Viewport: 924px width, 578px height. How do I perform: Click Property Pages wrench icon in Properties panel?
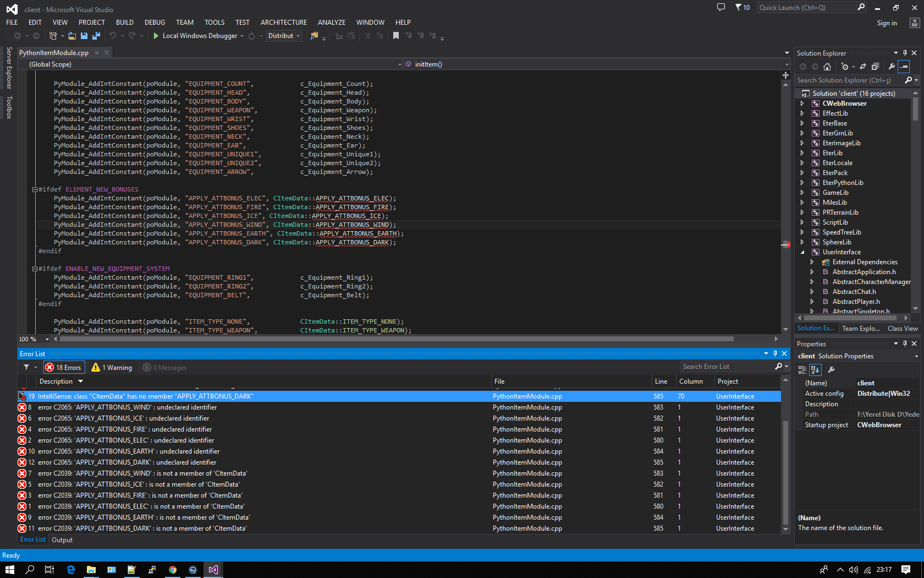pyautogui.click(x=832, y=370)
